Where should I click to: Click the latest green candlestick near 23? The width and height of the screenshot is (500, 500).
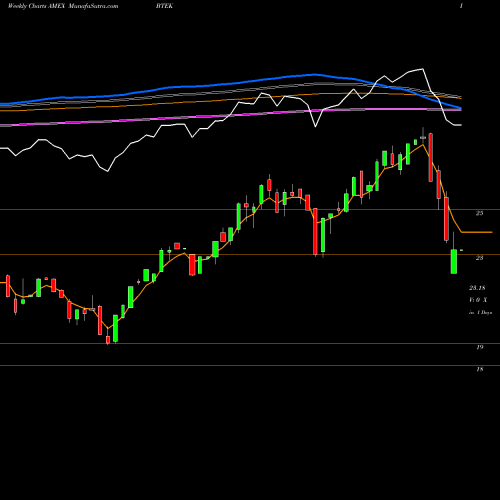click(x=454, y=261)
